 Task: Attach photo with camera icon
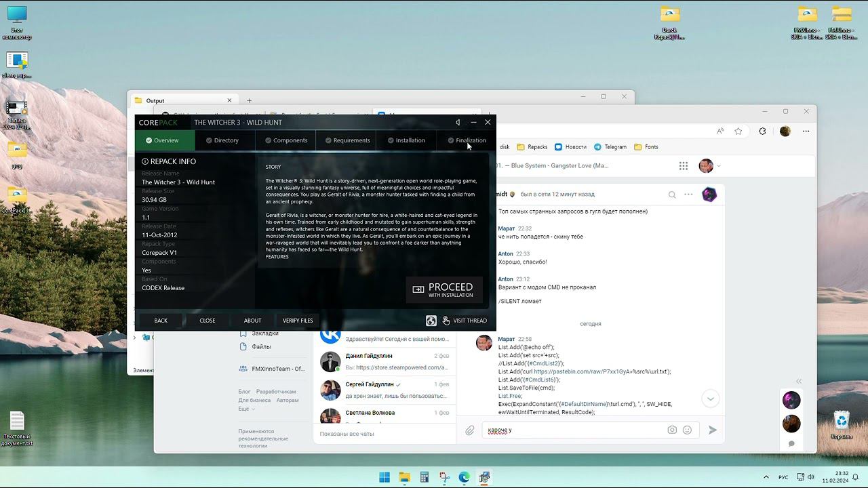click(672, 430)
